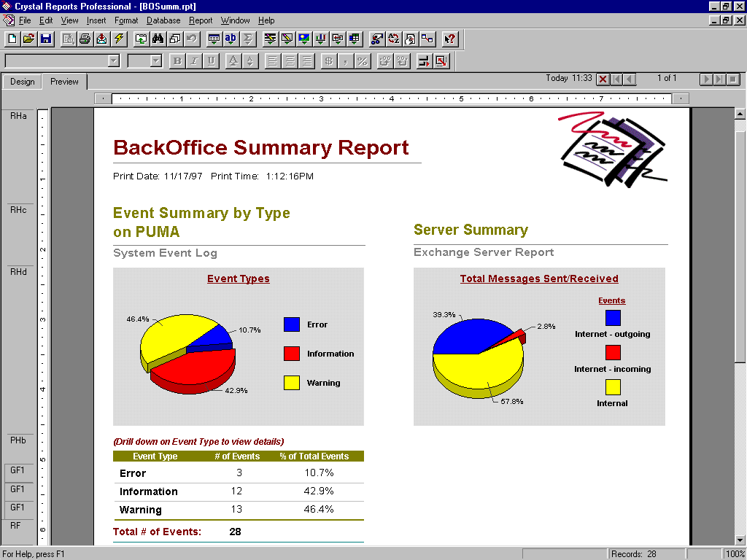Click the Insert Picture icon
This screenshot has height=560, width=747.
304,39
